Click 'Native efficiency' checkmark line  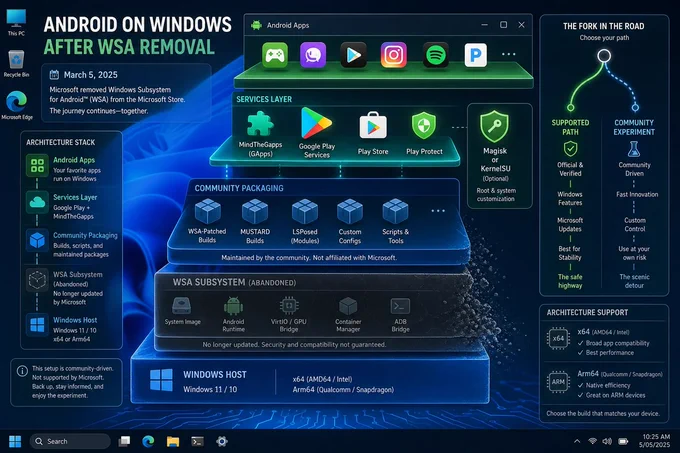point(604,385)
